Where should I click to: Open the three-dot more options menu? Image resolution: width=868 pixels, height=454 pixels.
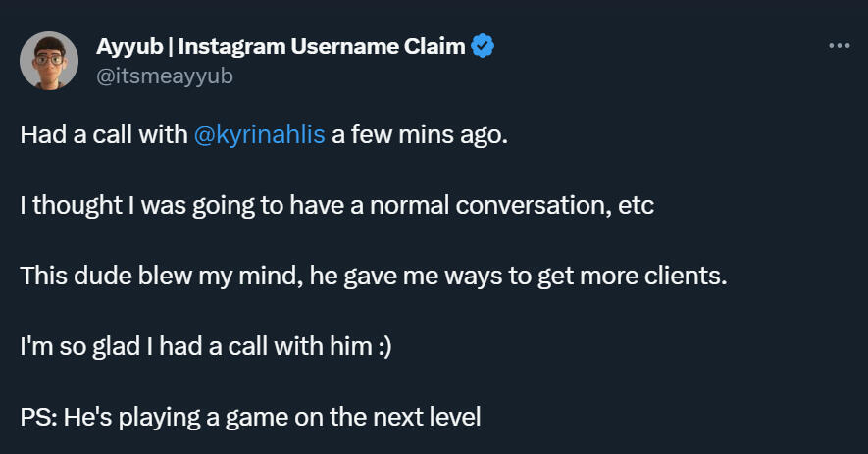point(839,46)
